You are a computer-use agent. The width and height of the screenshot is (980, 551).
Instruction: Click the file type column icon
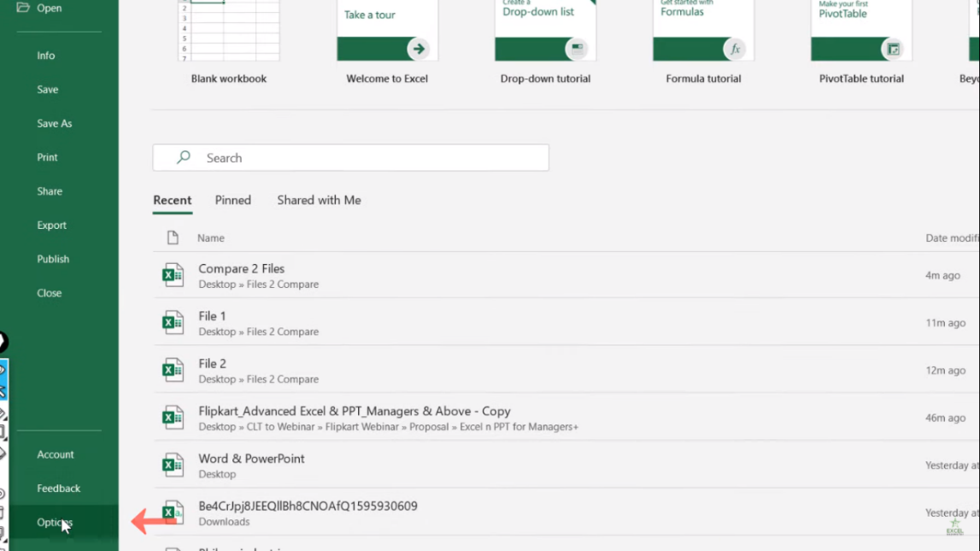click(x=173, y=237)
